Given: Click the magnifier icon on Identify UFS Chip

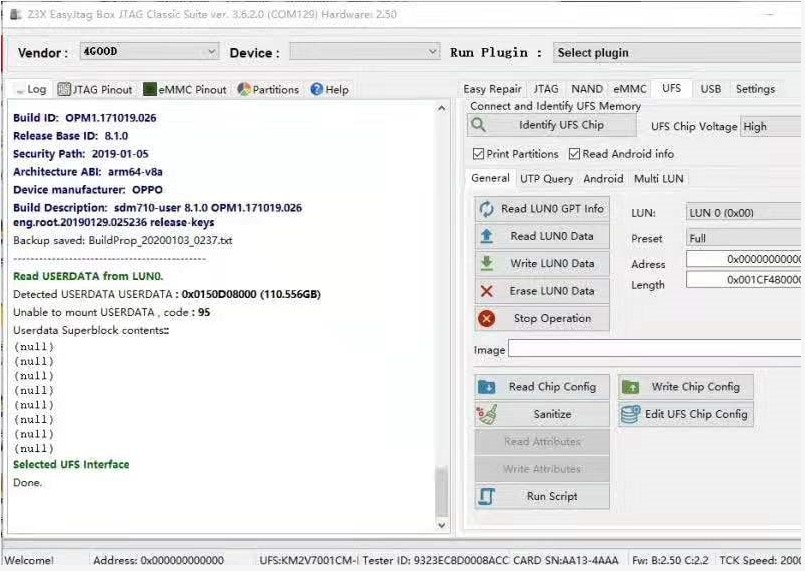Looking at the screenshot, I should click(x=478, y=125).
